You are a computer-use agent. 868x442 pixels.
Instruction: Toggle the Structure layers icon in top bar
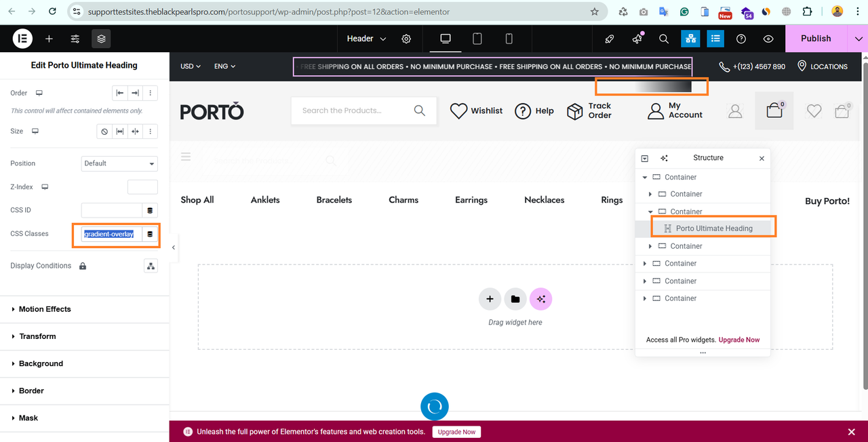101,39
